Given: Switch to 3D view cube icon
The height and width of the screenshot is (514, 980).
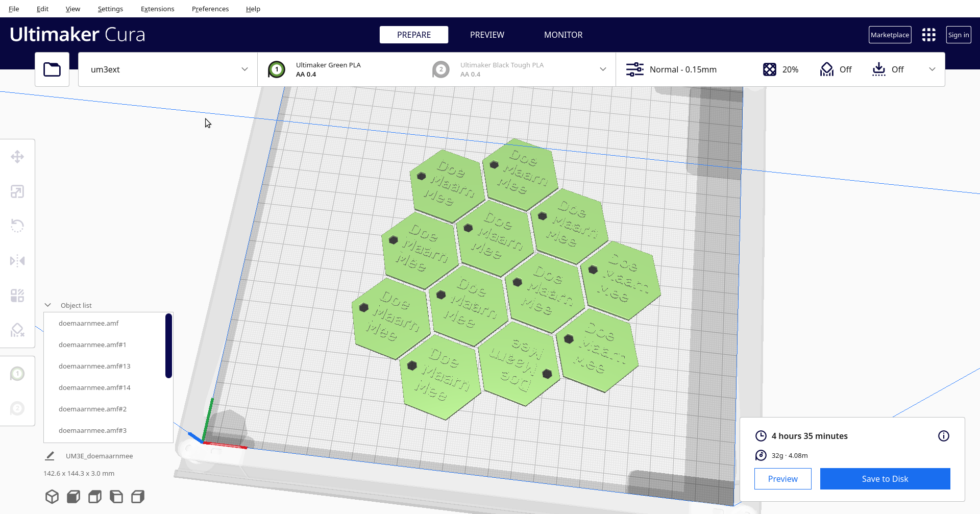Looking at the screenshot, I should [x=52, y=497].
